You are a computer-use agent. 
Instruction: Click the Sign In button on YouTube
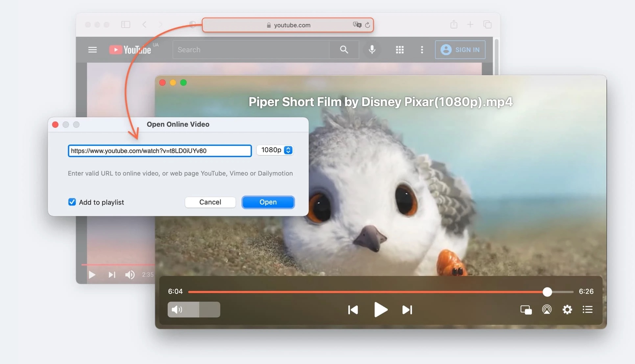click(460, 50)
